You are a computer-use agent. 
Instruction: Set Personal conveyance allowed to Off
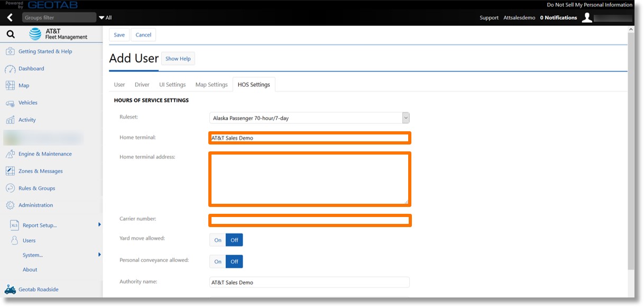tap(234, 261)
